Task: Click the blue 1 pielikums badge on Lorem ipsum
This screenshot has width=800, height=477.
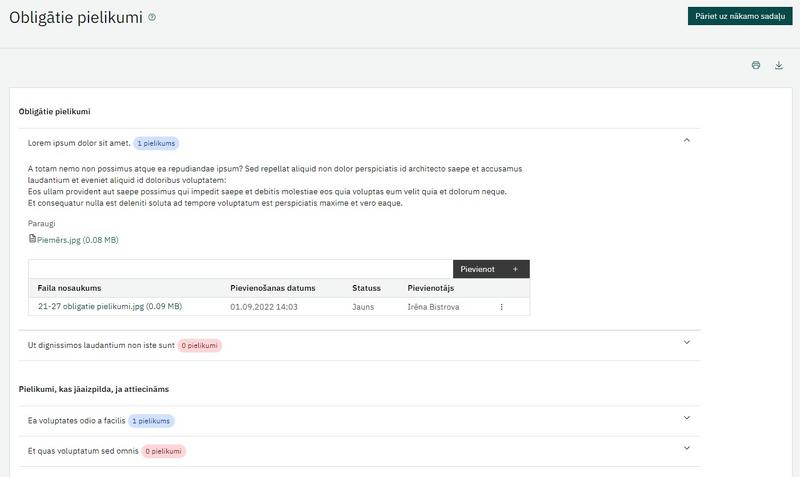Action: tap(156, 143)
